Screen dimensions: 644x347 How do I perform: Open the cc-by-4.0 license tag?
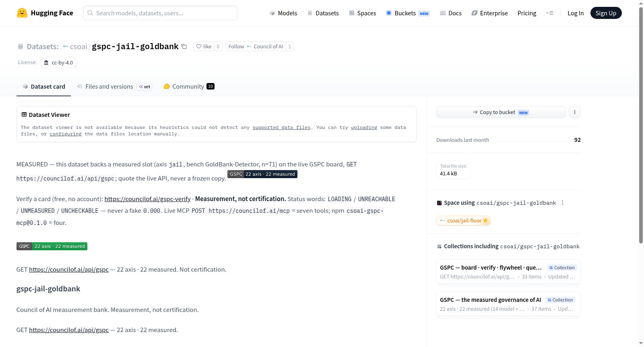tap(59, 62)
